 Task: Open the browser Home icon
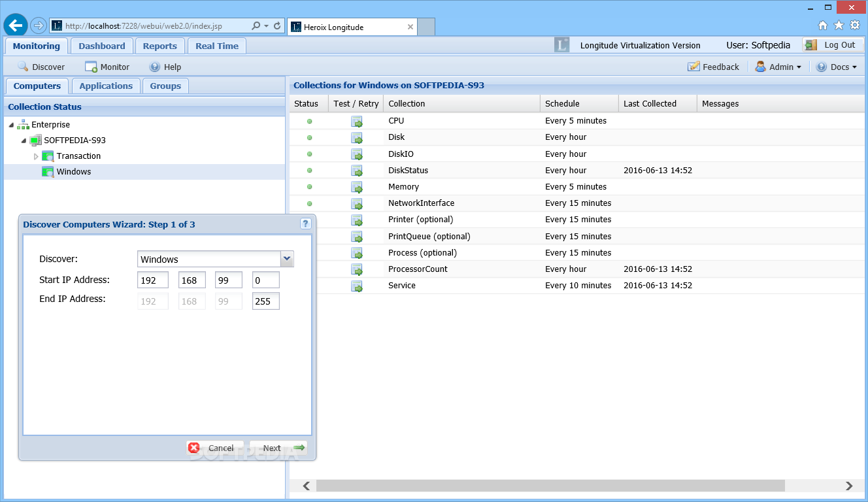pyautogui.click(x=823, y=25)
